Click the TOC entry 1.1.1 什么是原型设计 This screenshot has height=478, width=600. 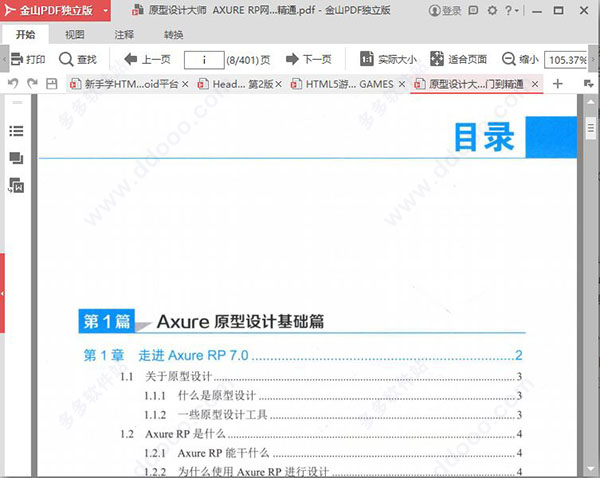(333, 395)
